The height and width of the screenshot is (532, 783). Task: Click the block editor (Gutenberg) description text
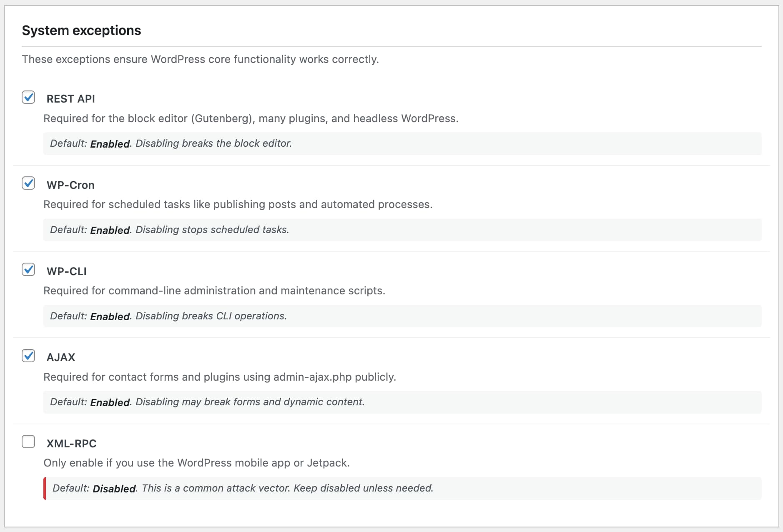[x=251, y=118]
